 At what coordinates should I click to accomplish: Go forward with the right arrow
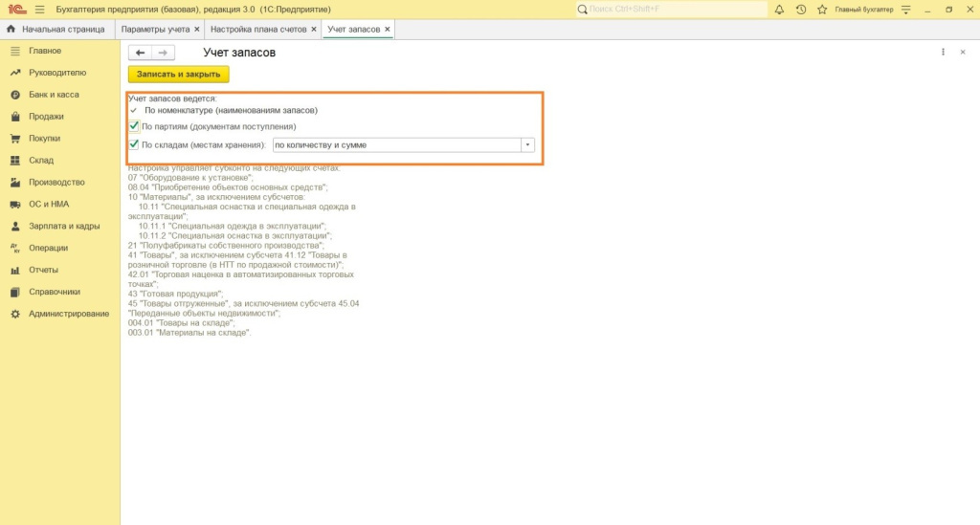click(x=163, y=53)
